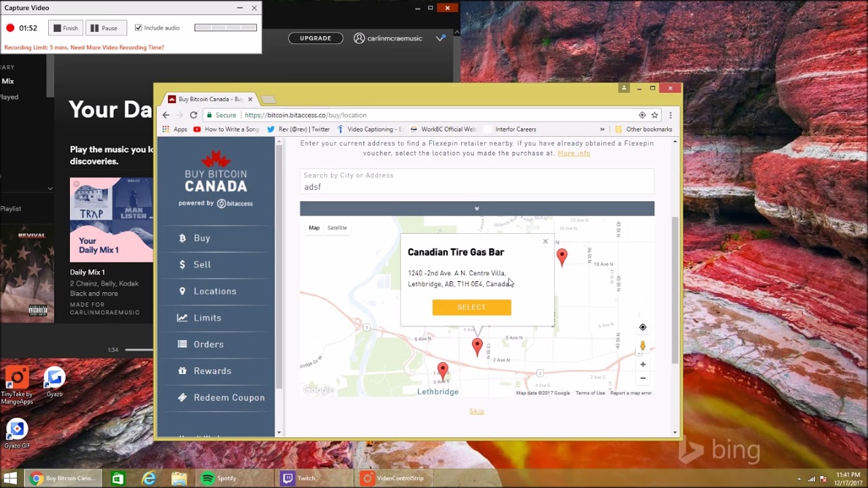Expand hidden bookmarks chevron
The image size is (868, 488).
[x=602, y=129]
